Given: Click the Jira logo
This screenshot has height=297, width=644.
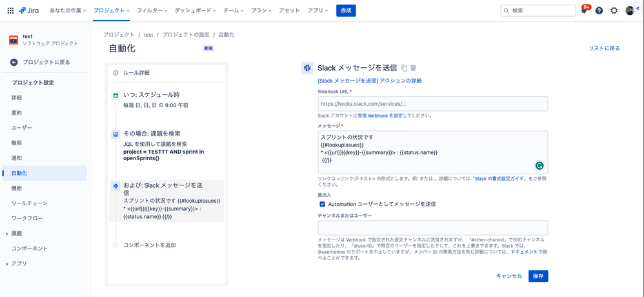Looking at the screenshot, I should click(29, 11).
